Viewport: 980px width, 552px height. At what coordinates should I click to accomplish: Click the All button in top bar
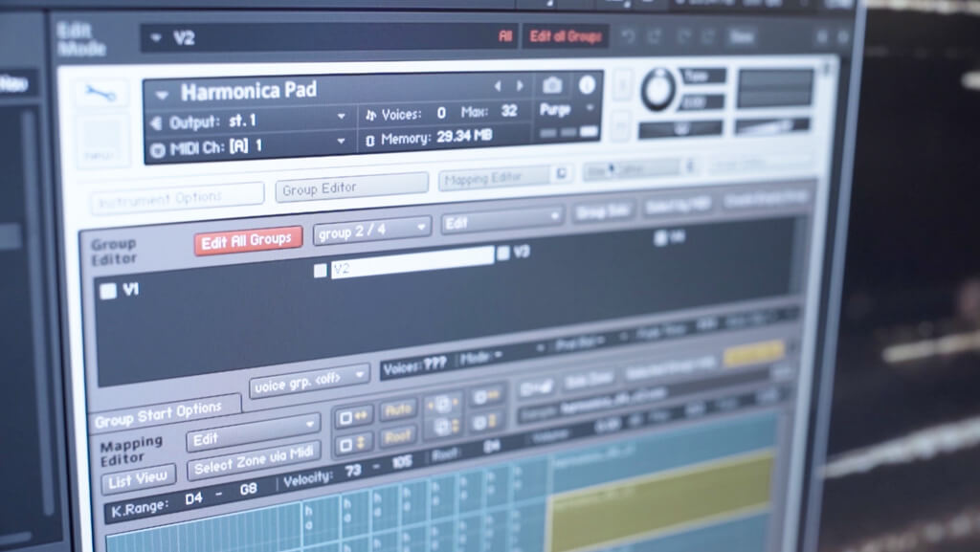[x=505, y=36]
